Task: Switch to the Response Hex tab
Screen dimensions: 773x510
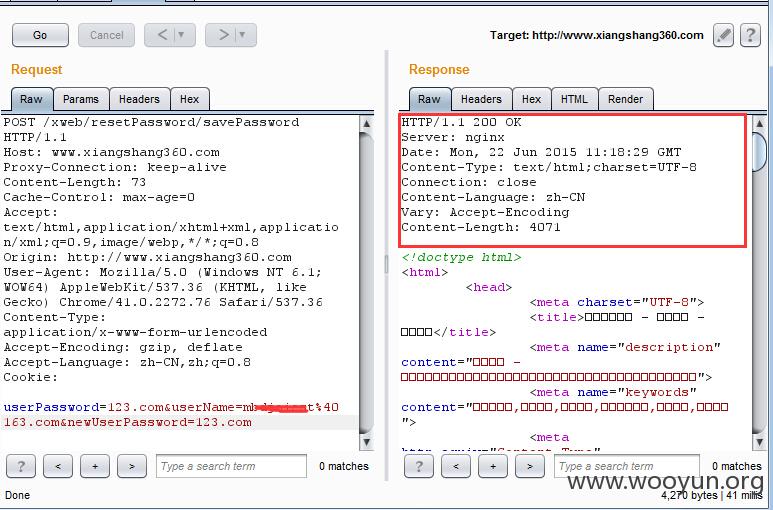Action: tap(532, 99)
